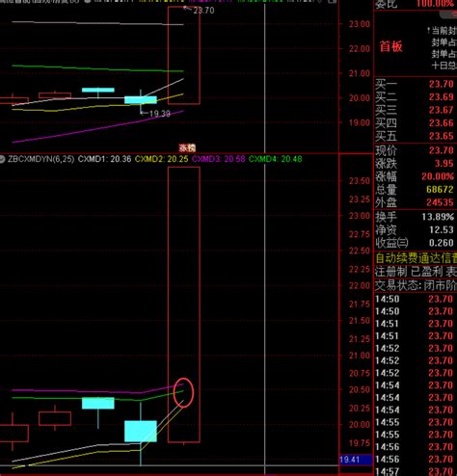Image resolution: width=457 pixels, height=476 pixels.
Task: Select the tall red limit-up candle in lower chart
Action: 184,304
